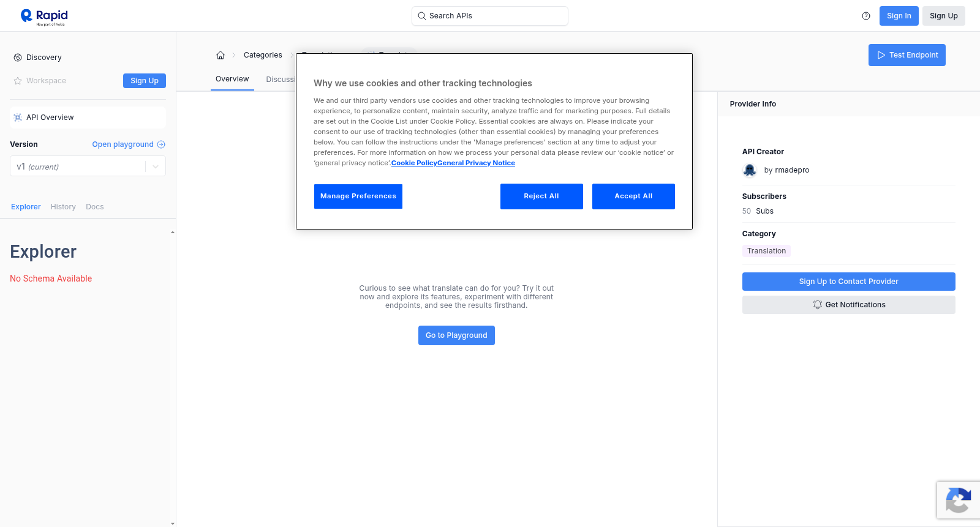Click the Open playground arrow icon
Screen dimensions: 980x527
(161, 144)
